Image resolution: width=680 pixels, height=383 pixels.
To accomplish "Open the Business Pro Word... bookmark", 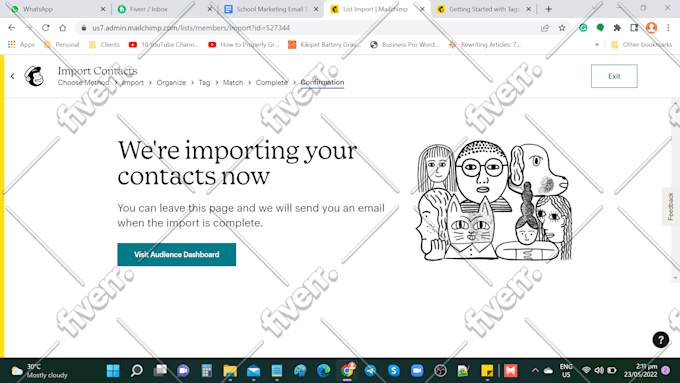I will coord(404,45).
